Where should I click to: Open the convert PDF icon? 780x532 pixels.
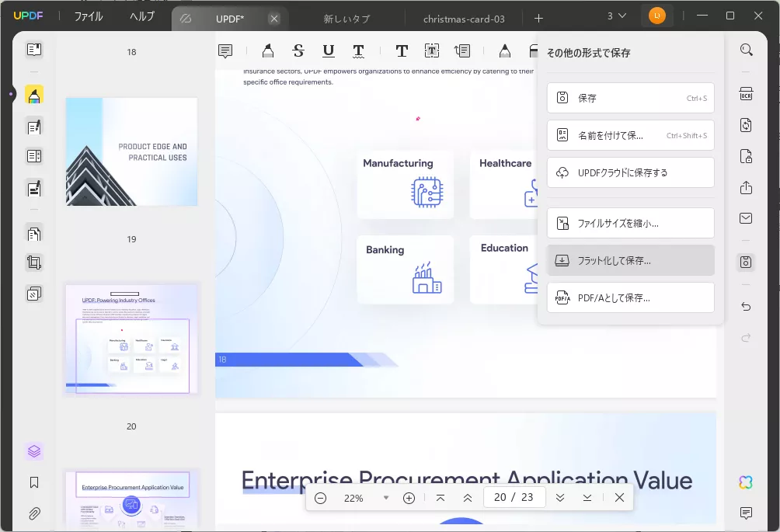coord(746,125)
